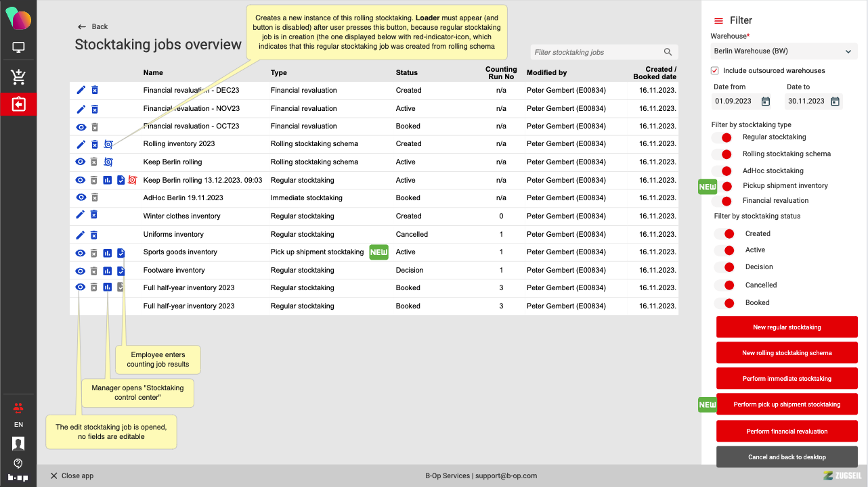868x487 pixels.
Task: Toggle the Cancelled status filter
Action: pyautogui.click(x=725, y=285)
